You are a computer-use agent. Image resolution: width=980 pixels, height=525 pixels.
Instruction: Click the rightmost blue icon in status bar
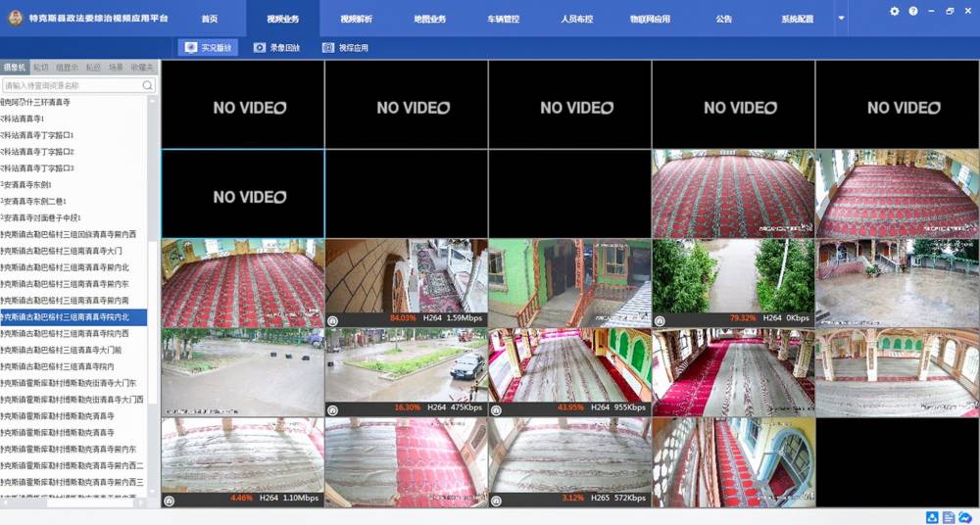coord(965,517)
